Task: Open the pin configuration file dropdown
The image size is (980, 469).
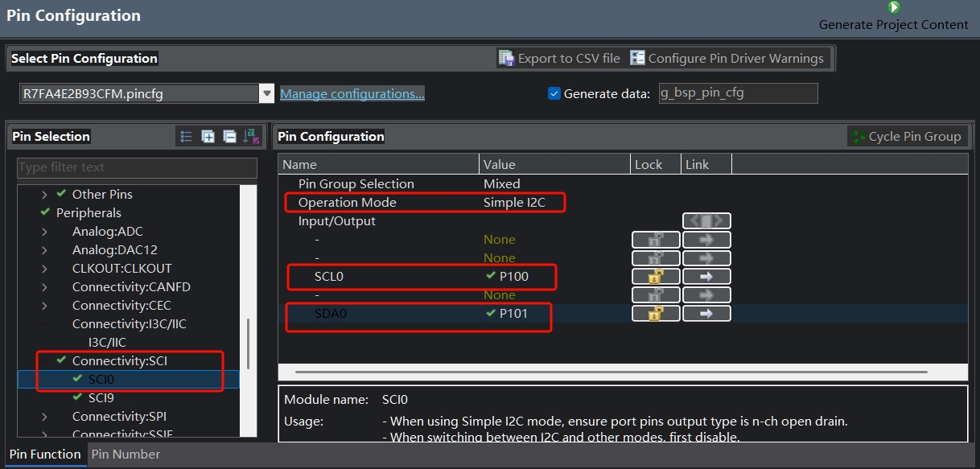Action: (266, 93)
